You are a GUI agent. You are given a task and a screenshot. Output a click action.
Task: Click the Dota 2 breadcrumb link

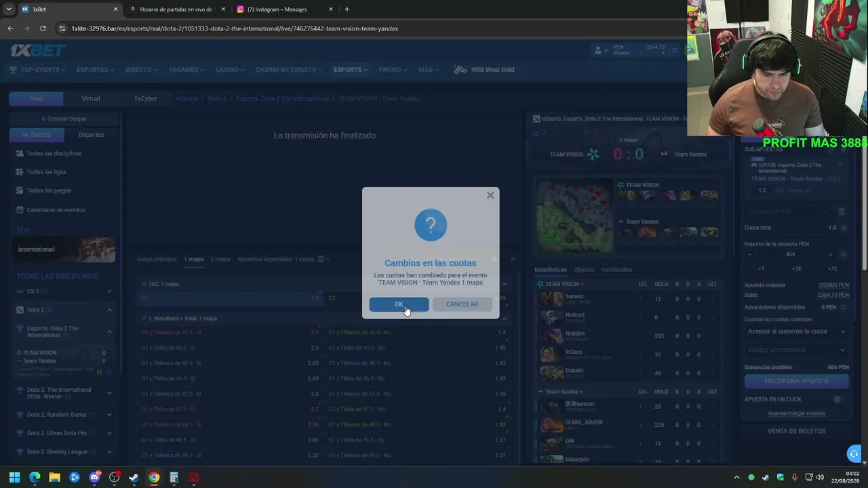coord(216,99)
